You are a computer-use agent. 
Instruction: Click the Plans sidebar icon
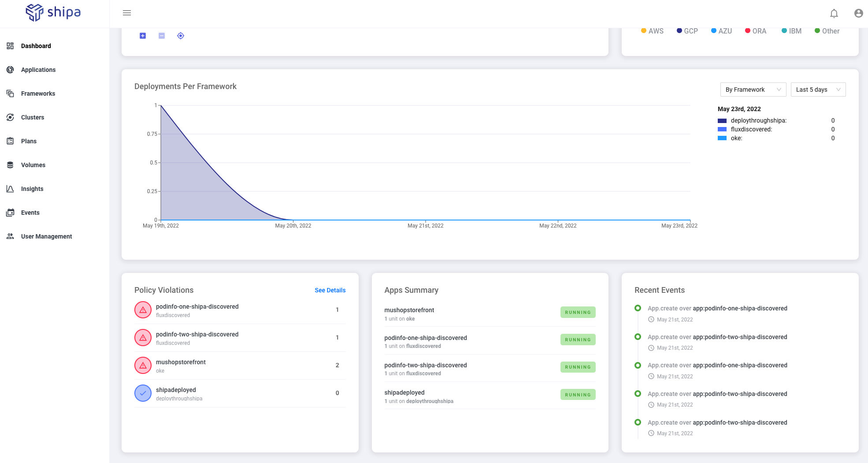tap(10, 141)
